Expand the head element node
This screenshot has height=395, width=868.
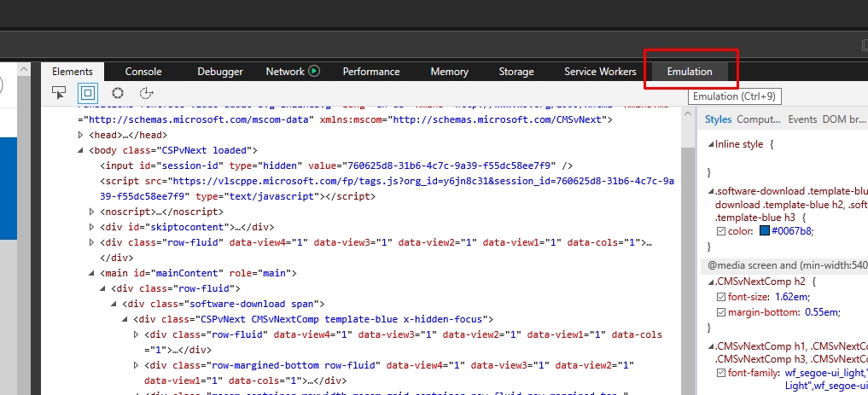tap(82, 135)
